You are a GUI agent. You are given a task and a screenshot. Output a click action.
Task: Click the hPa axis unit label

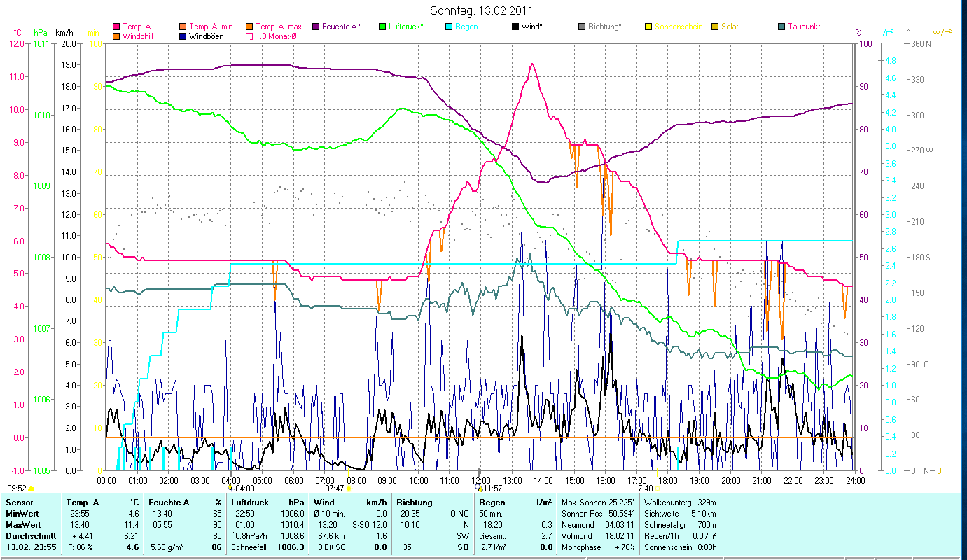coord(41,32)
